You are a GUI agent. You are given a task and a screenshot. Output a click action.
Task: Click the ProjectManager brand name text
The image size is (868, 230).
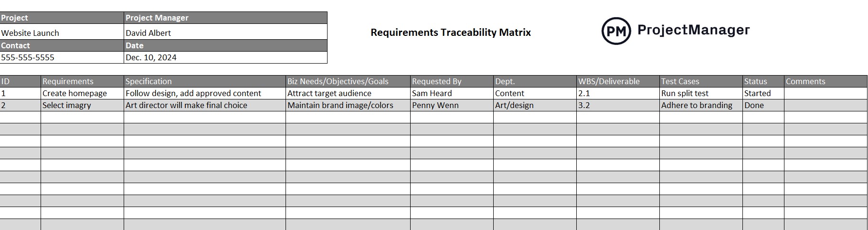693,30
